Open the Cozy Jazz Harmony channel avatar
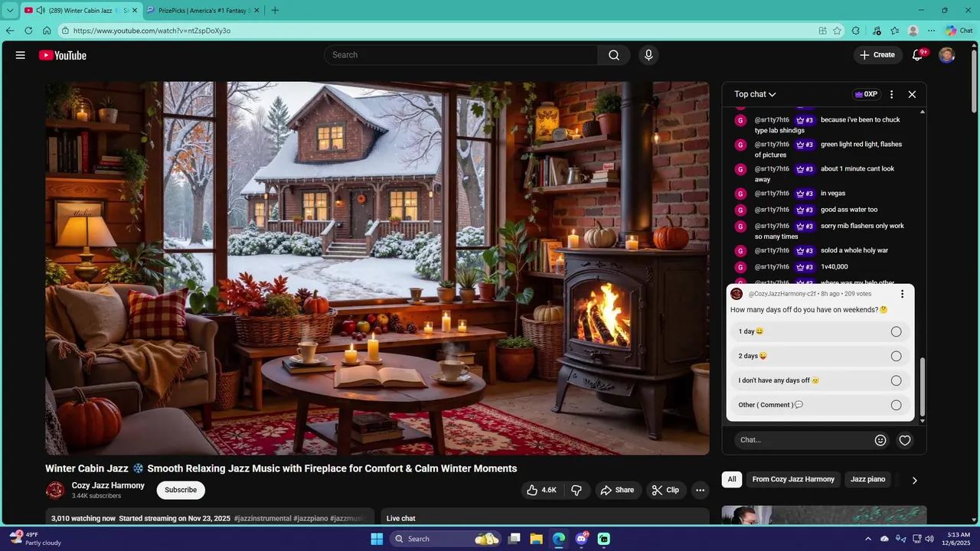Viewport: 980px width, 551px height. (55, 490)
